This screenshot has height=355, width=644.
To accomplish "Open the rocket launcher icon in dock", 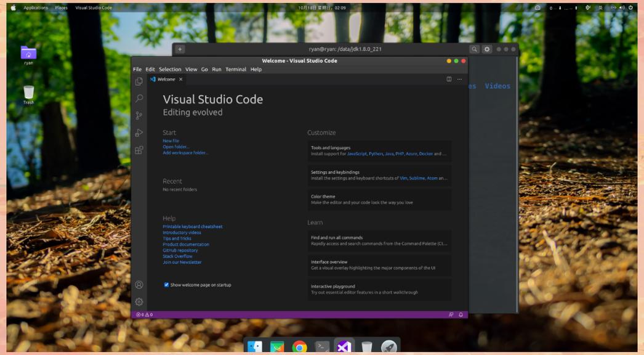I will (x=389, y=347).
